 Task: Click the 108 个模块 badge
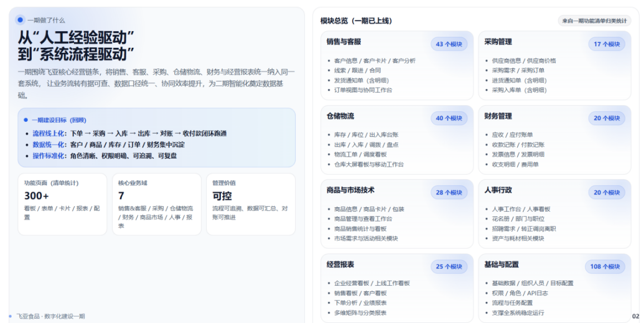605,266
